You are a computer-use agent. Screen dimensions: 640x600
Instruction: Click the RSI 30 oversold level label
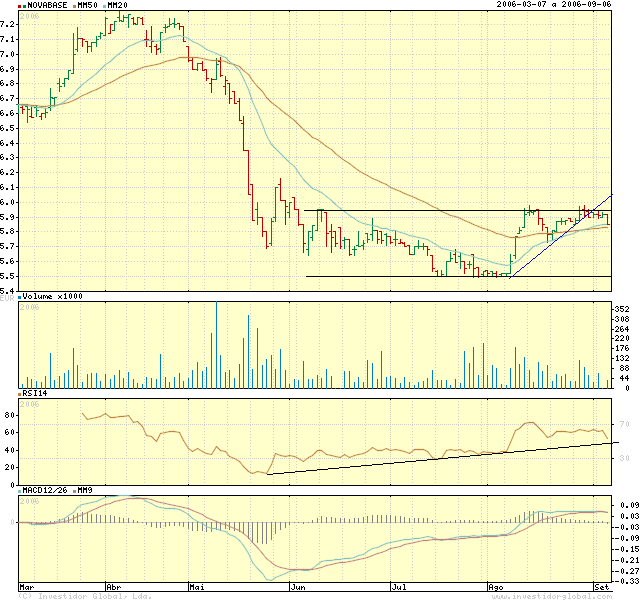click(x=624, y=458)
